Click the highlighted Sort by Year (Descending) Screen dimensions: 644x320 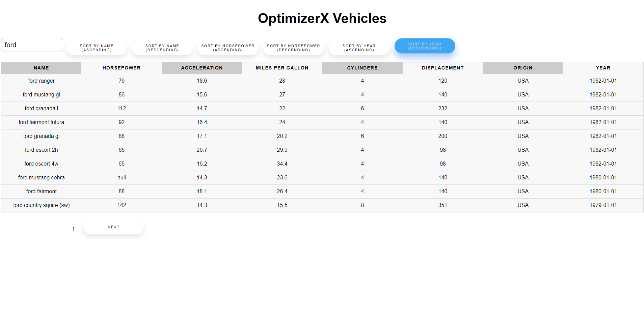tap(425, 46)
